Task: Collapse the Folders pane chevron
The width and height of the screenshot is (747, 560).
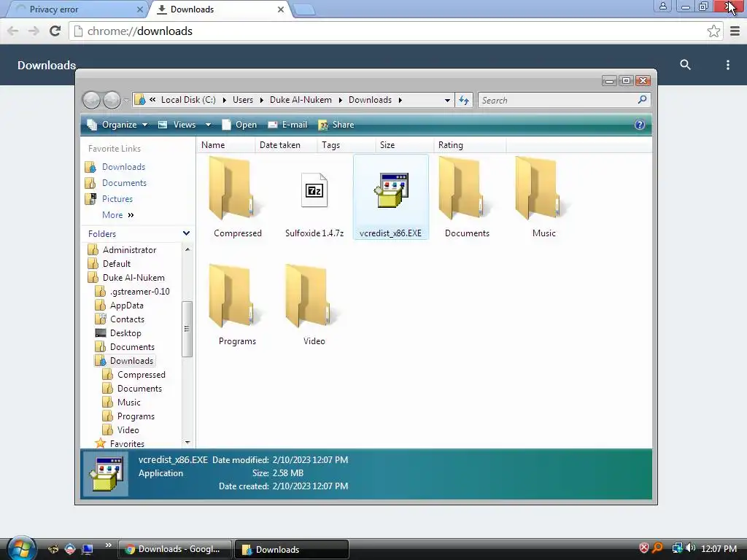Action: pyautogui.click(x=186, y=233)
